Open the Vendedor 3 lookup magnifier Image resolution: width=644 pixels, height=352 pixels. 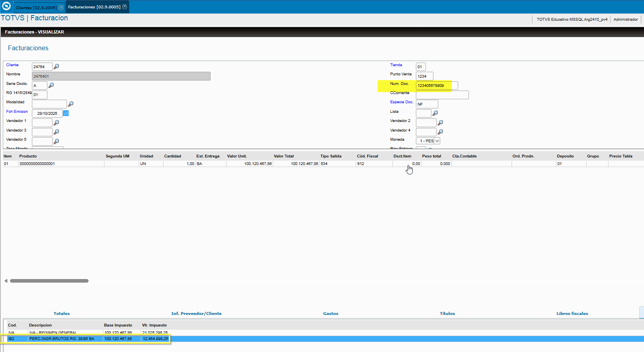tap(56, 132)
